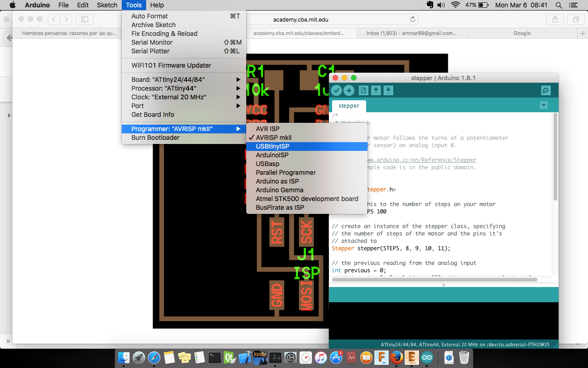Select USBasp programmer

pyautogui.click(x=307, y=164)
